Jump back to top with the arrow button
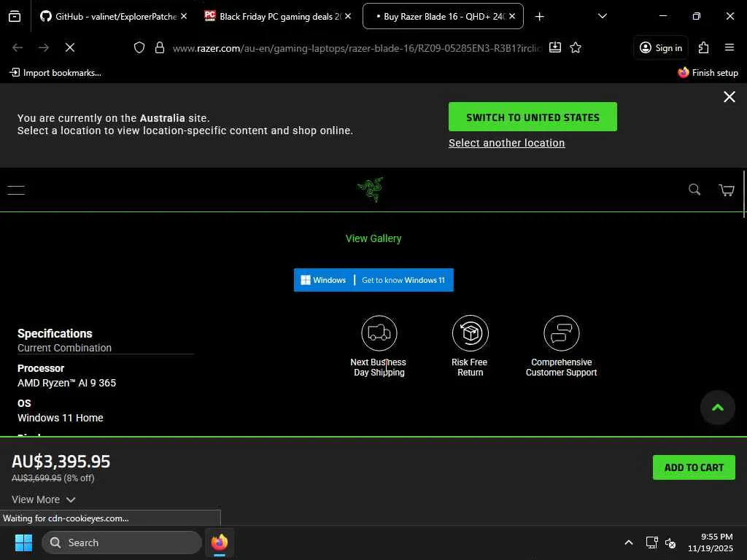This screenshot has height=560, width=747. tap(718, 408)
